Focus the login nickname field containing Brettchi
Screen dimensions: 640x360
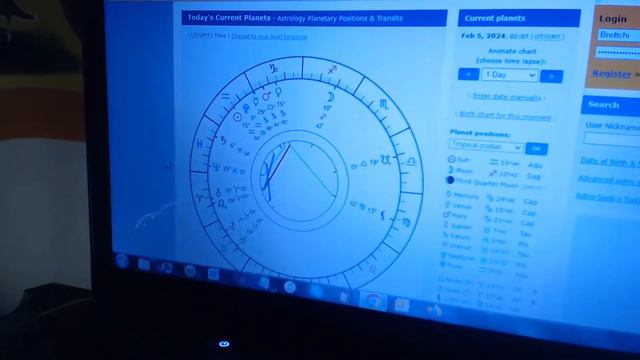pyautogui.click(x=619, y=35)
